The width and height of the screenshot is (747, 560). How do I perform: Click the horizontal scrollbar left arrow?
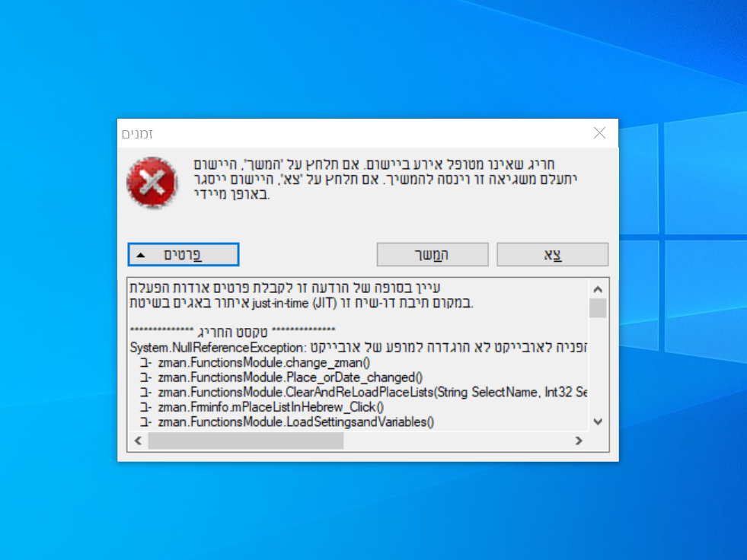coord(138,441)
